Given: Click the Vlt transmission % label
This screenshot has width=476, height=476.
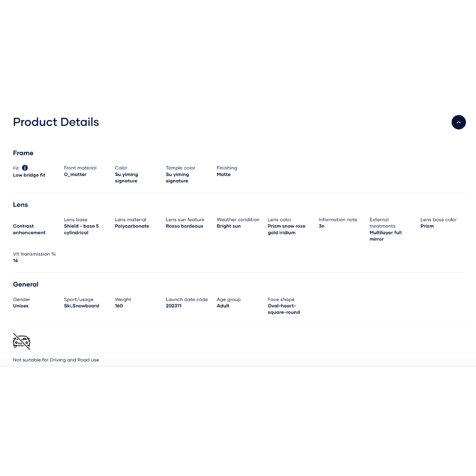Looking at the screenshot, I should [x=34, y=254].
